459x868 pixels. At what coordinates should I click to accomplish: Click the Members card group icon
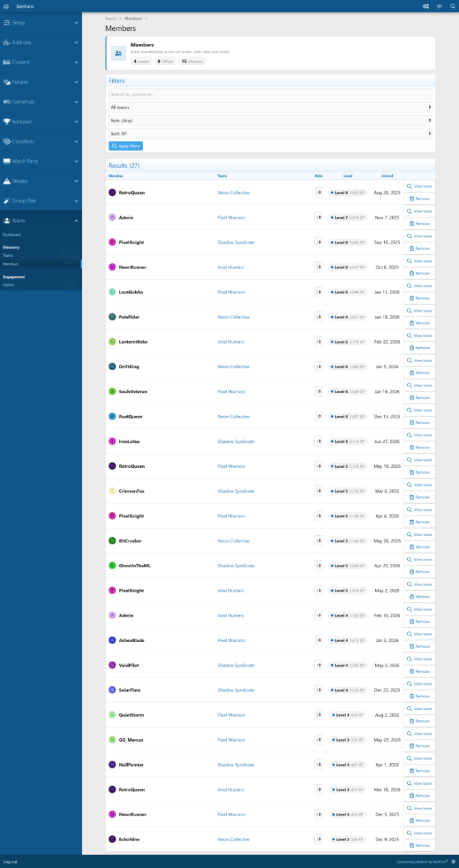118,54
